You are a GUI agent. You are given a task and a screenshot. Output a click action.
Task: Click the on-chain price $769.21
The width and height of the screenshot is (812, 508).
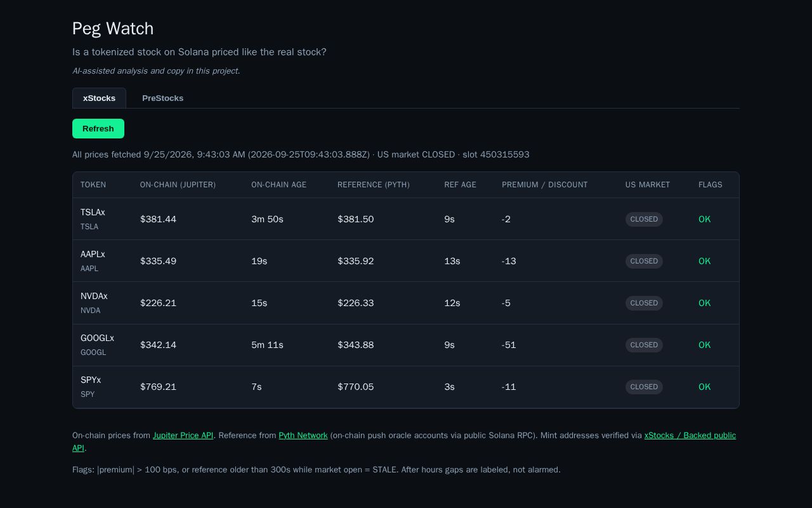tap(158, 387)
